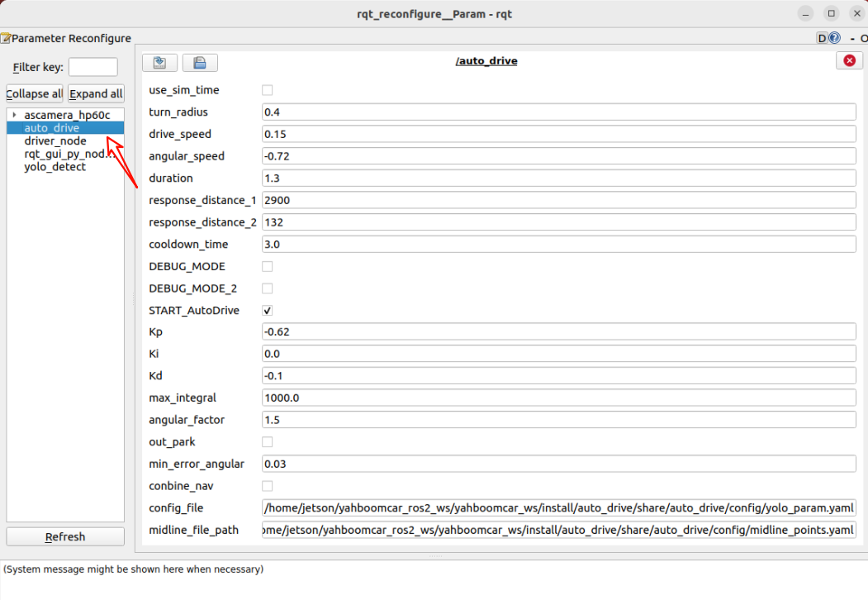The image size is (868, 600).
Task: Click the Filter key input field
Action: [x=92, y=67]
